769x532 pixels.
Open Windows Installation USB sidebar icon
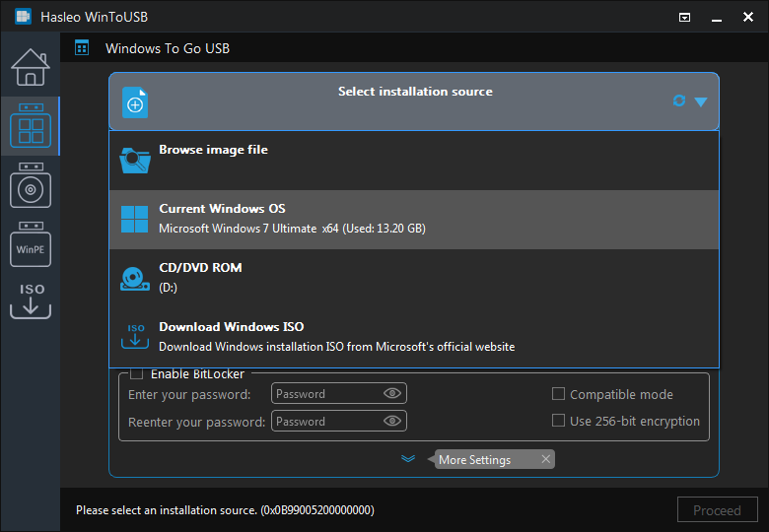[x=31, y=185]
